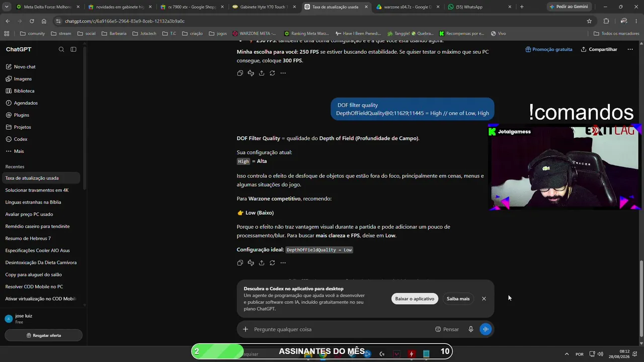Click the Resgatar oferta button
Screen dimensions: 644x362
(x=44, y=335)
